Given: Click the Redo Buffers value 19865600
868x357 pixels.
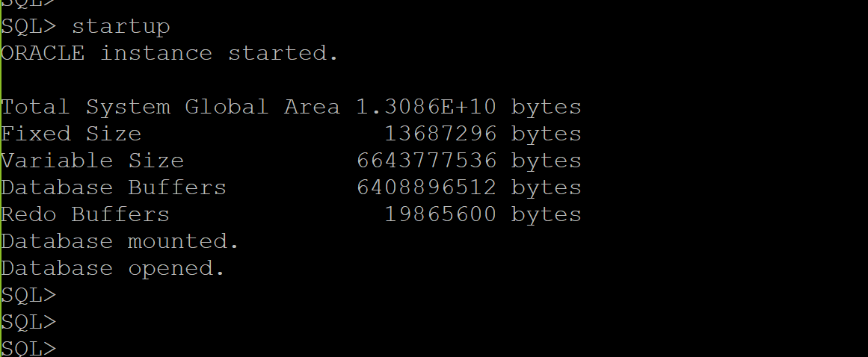Looking at the screenshot, I should coord(440,214).
